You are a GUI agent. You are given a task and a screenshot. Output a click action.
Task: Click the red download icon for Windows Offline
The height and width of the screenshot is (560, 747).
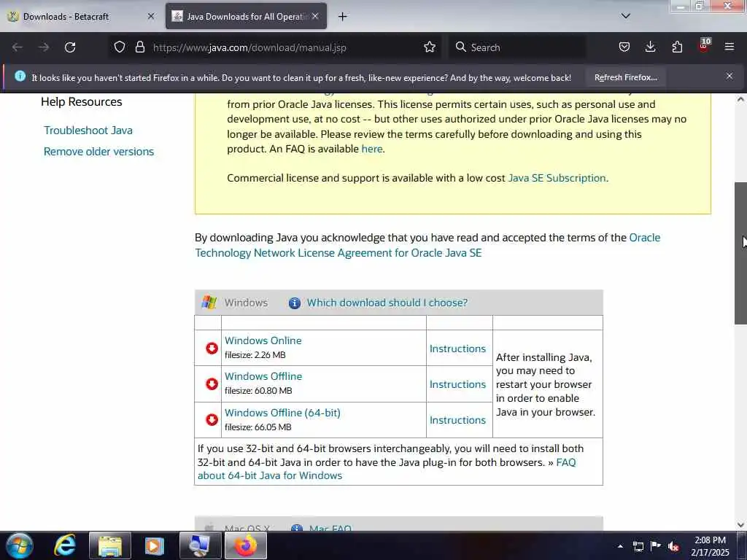(212, 384)
